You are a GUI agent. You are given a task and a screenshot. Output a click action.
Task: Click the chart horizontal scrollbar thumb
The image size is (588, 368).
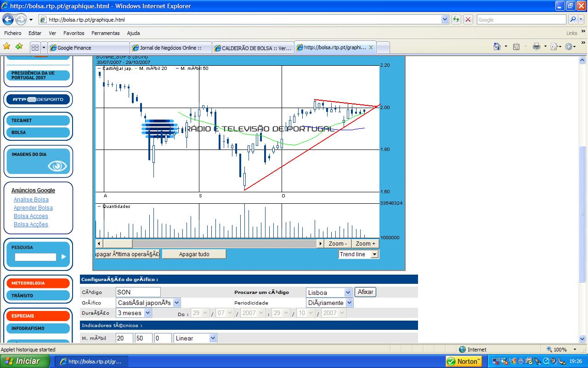pos(118,243)
